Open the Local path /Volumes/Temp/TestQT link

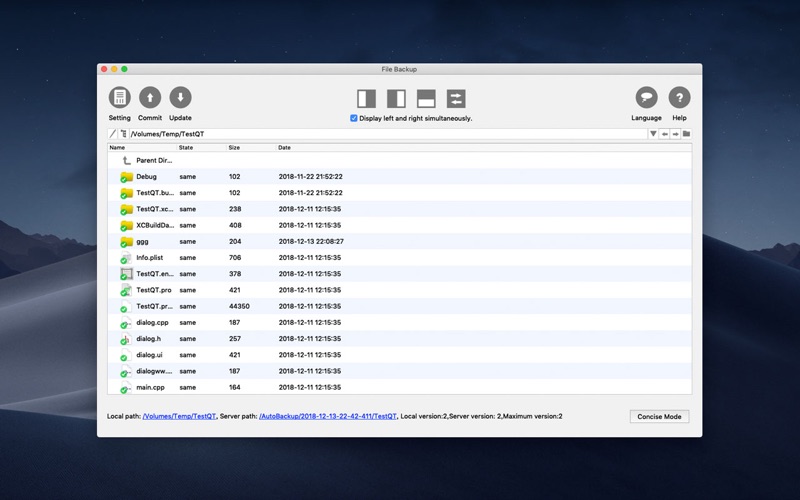click(179, 416)
